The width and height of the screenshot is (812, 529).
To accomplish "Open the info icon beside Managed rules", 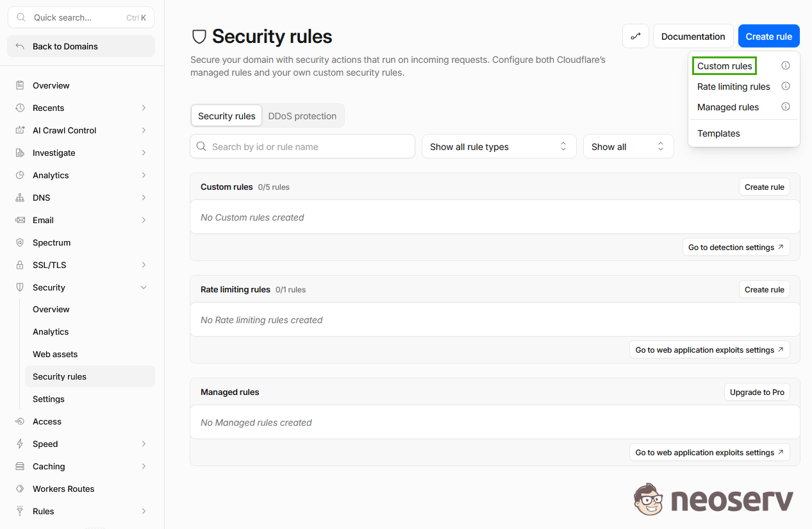I will point(786,106).
